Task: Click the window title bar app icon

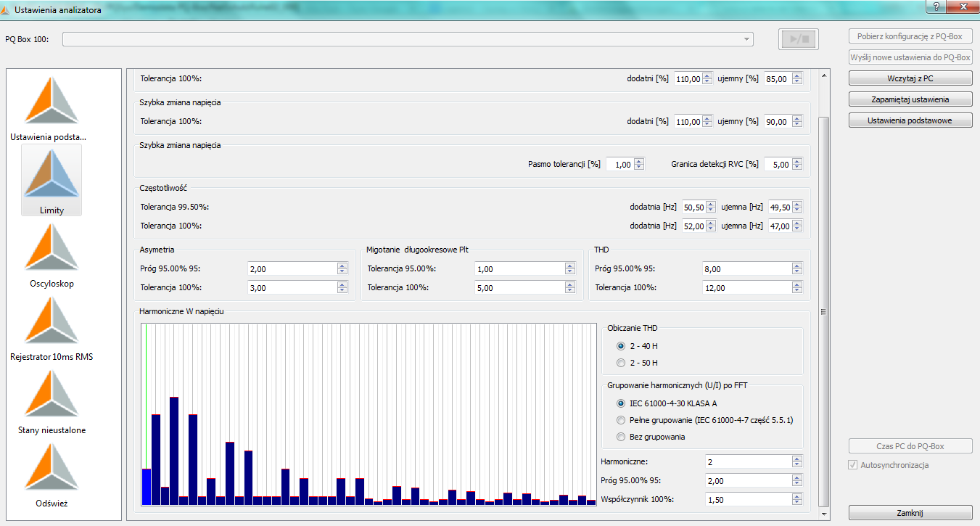Action: coord(7,10)
